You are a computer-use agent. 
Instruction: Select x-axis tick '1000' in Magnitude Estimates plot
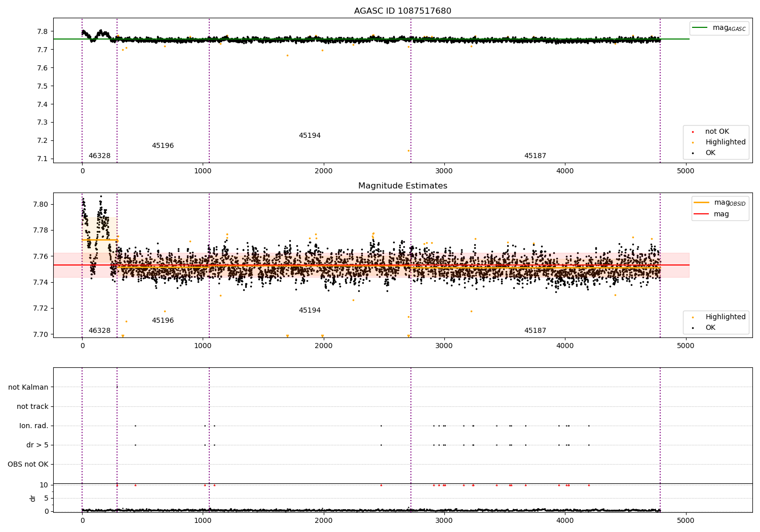click(203, 346)
